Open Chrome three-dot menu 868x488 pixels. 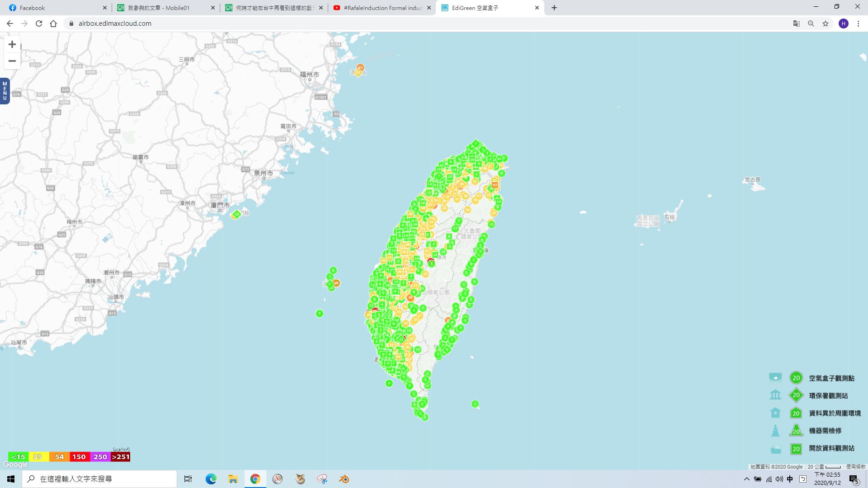(x=858, y=23)
